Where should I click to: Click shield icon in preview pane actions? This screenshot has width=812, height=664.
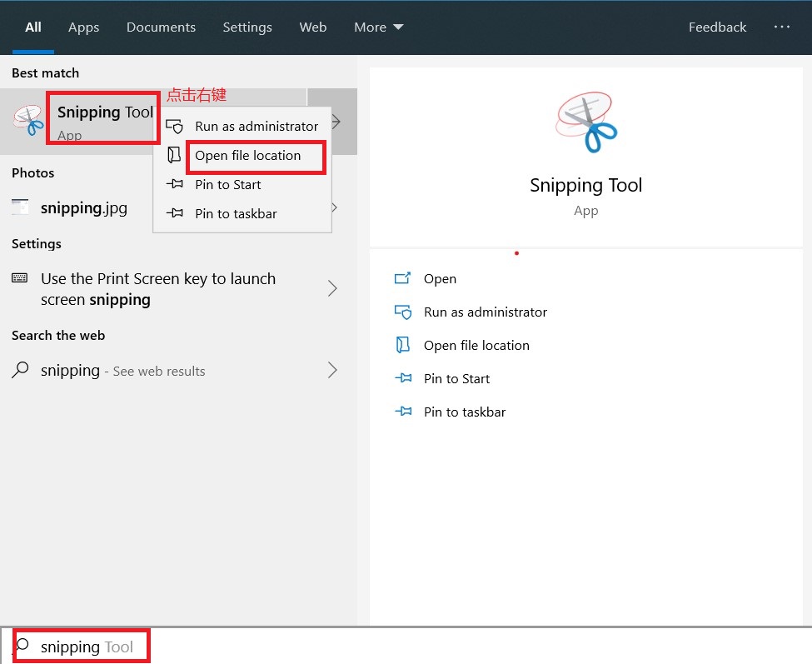[x=403, y=312]
